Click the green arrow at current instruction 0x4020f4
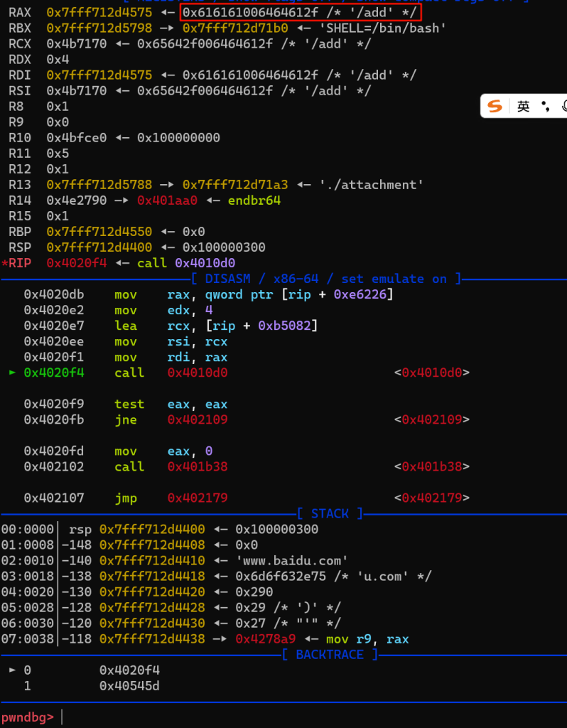Image resolution: width=567 pixels, height=728 pixels. pyautogui.click(x=12, y=373)
